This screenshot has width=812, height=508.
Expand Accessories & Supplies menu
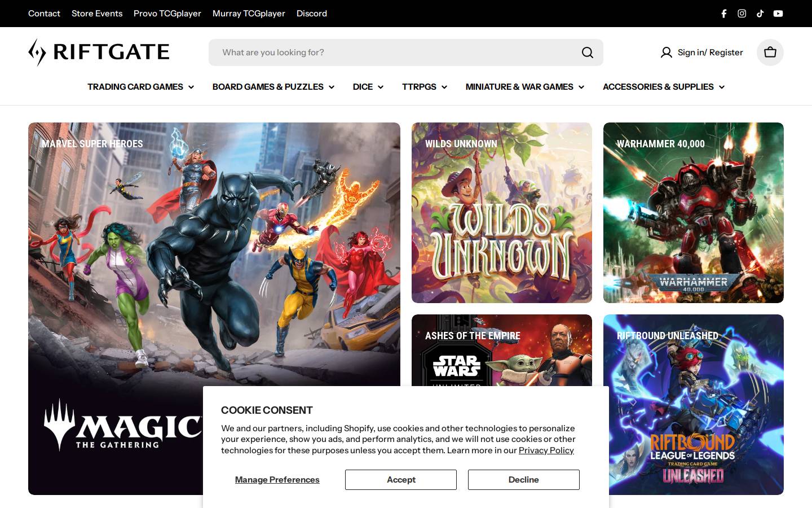[664, 87]
